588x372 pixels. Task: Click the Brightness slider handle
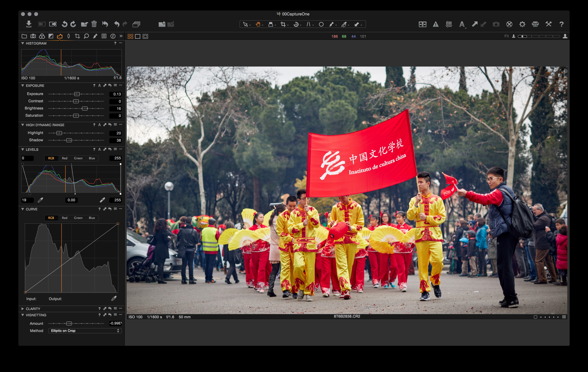[85, 108]
